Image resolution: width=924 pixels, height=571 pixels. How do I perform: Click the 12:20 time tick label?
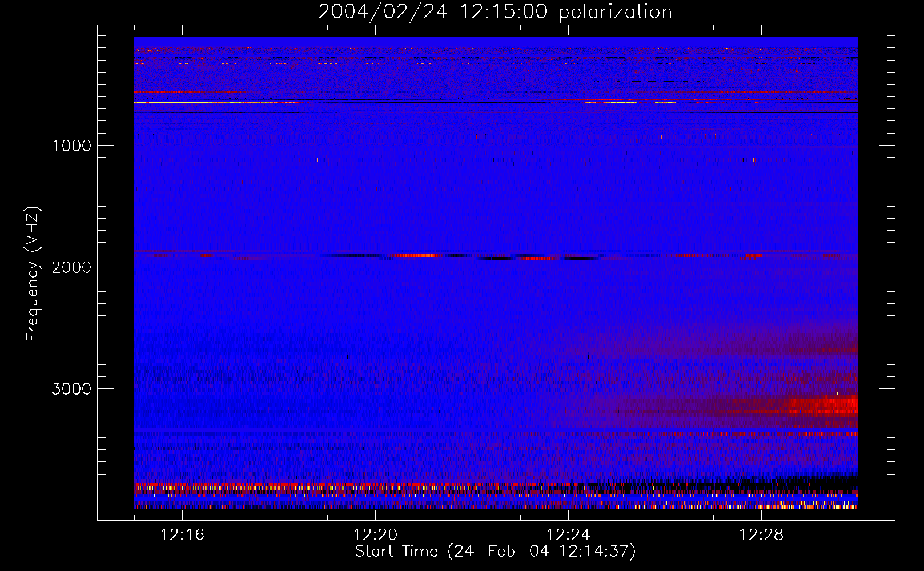tap(375, 534)
